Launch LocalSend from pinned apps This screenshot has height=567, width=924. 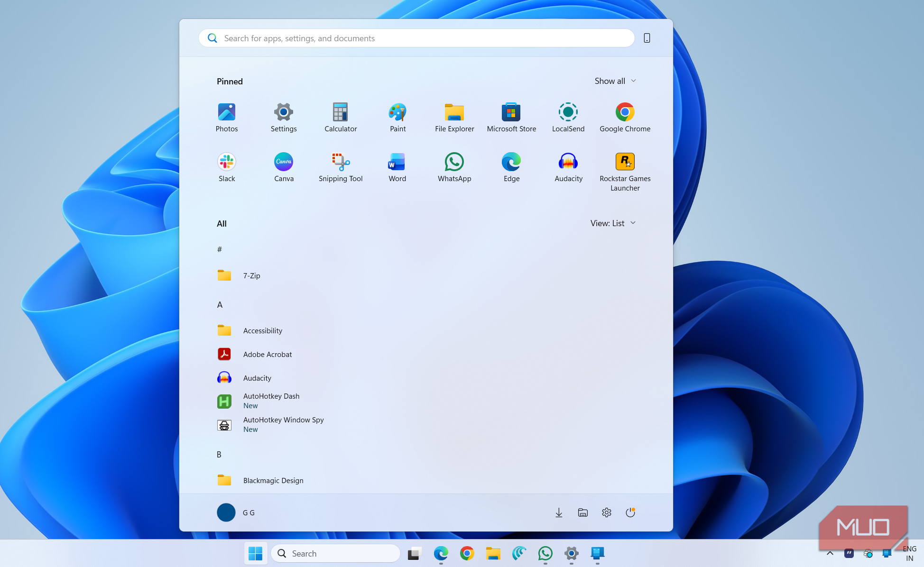click(x=568, y=118)
